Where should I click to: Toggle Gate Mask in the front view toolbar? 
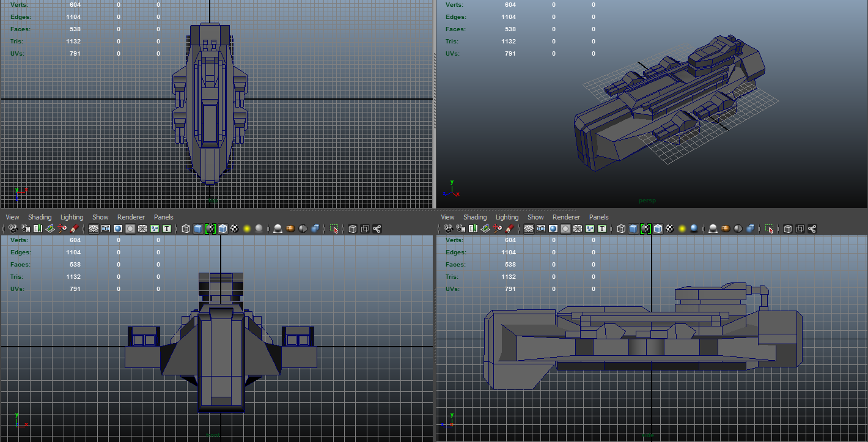pos(130,229)
